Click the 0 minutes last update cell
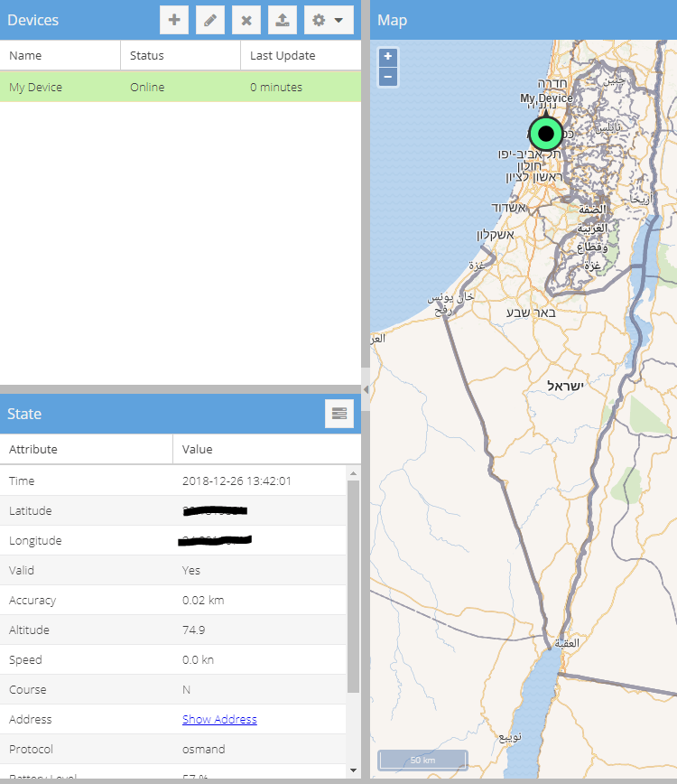 (x=276, y=87)
